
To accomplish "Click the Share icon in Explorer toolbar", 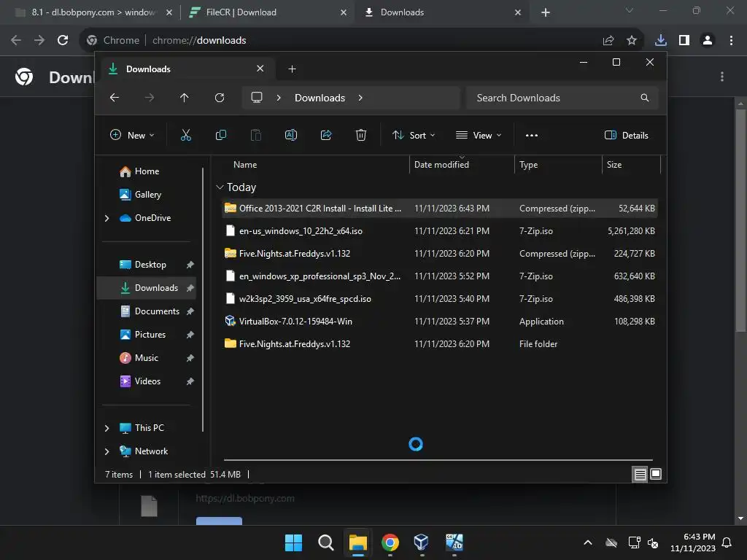I will tap(326, 135).
